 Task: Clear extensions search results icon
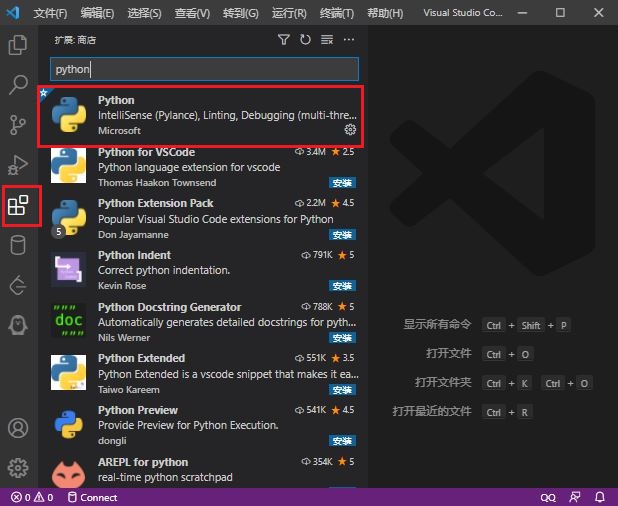(x=327, y=39)
